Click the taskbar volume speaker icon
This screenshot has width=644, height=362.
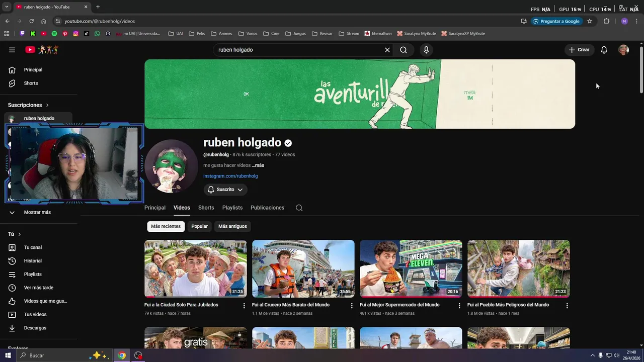point(616,355)
